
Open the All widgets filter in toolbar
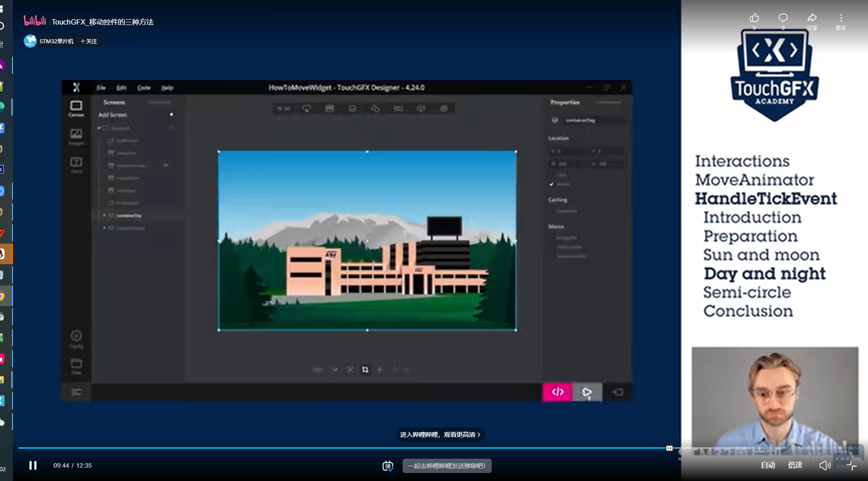pos(284,108)
